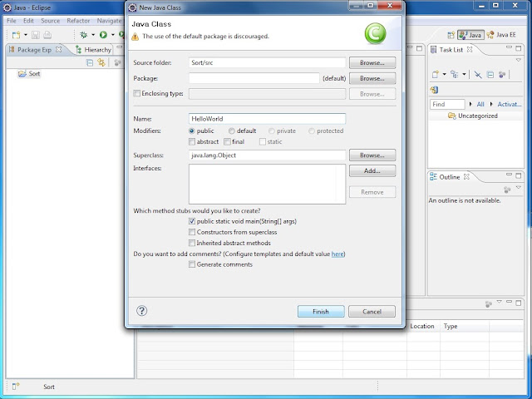Click New Task icon in Task List
532x399 pixels.
click(435, 74)
